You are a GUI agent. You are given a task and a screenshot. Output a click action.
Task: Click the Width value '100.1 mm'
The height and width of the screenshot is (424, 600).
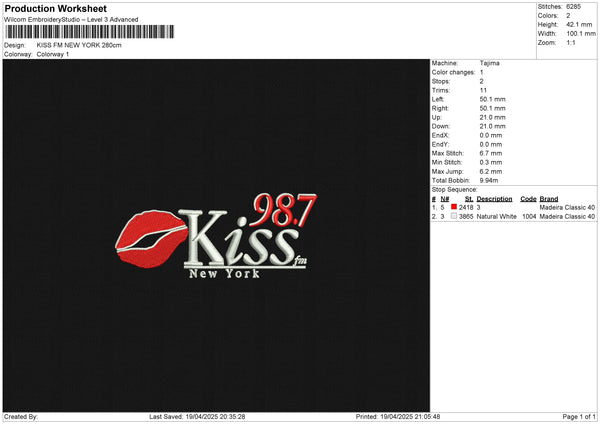[581, 34]
